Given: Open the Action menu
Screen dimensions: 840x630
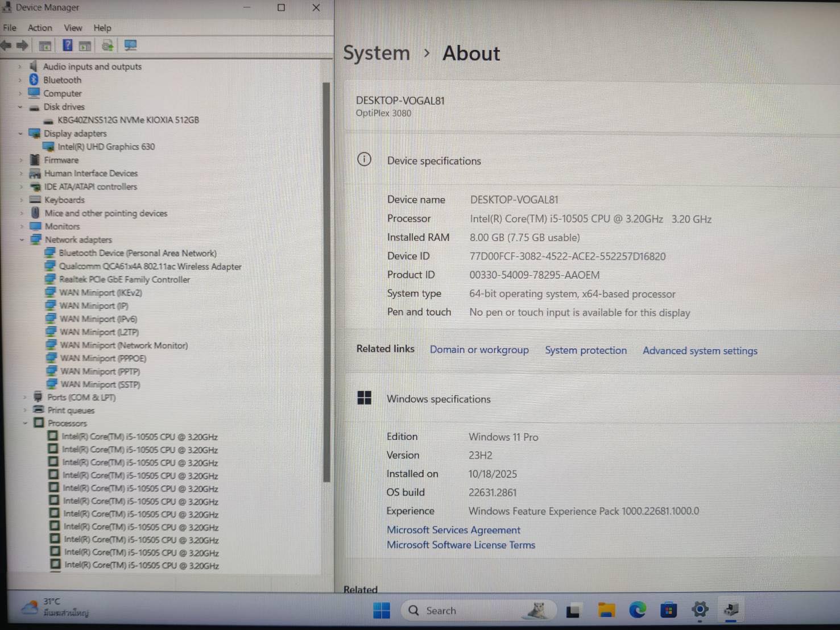Looking at the screenshot, I should point(40,28).
